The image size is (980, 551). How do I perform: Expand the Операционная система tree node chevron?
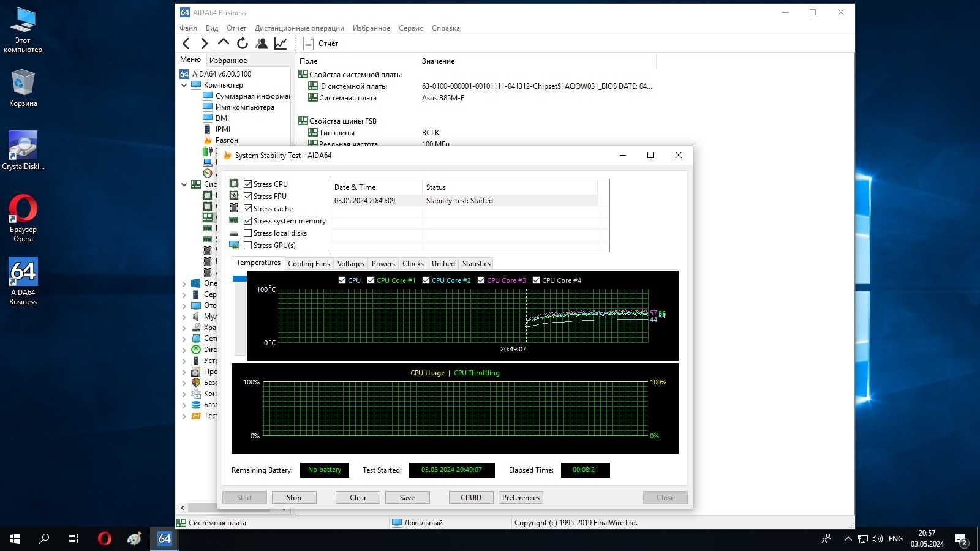click(x=184, y=283)
